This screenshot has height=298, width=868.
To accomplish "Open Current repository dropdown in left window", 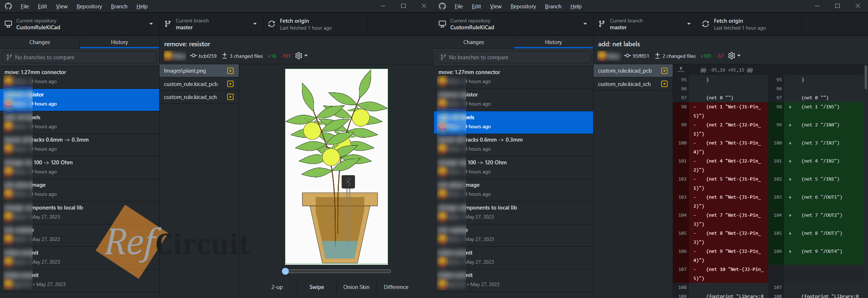I will click(x=80, y=24).
